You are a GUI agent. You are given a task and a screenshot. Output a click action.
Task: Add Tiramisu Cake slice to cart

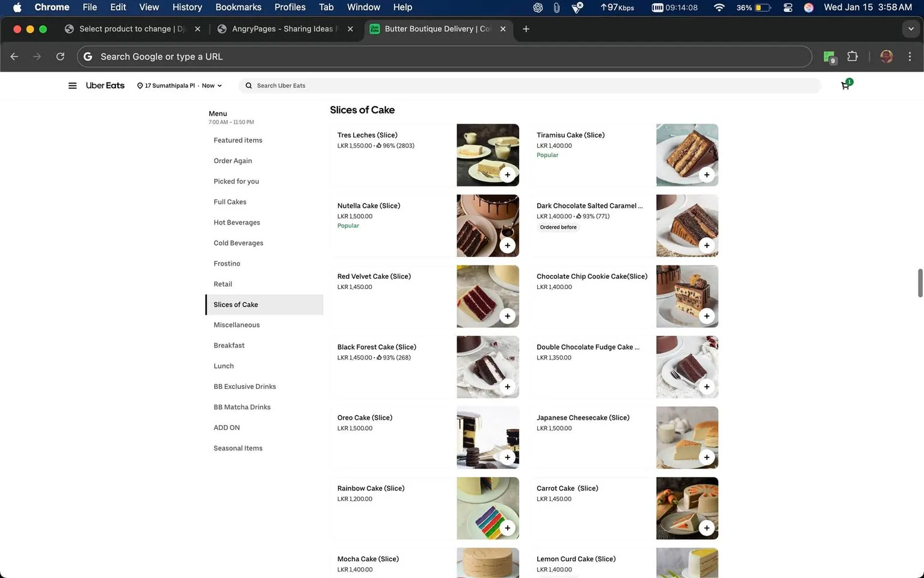point(706,175)
